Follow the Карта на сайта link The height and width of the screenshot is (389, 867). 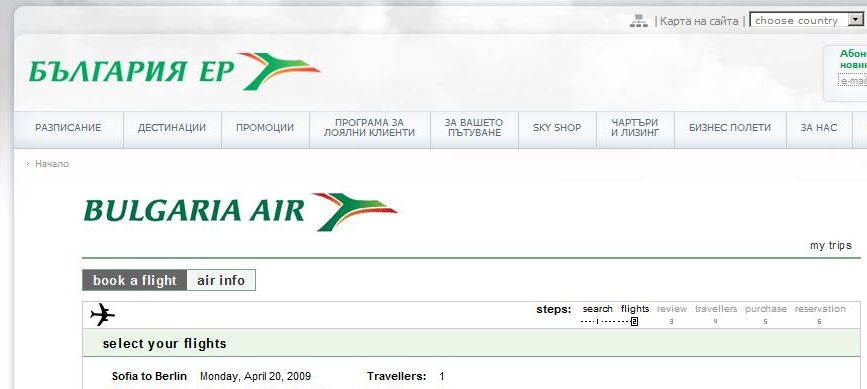click(699, 21)
